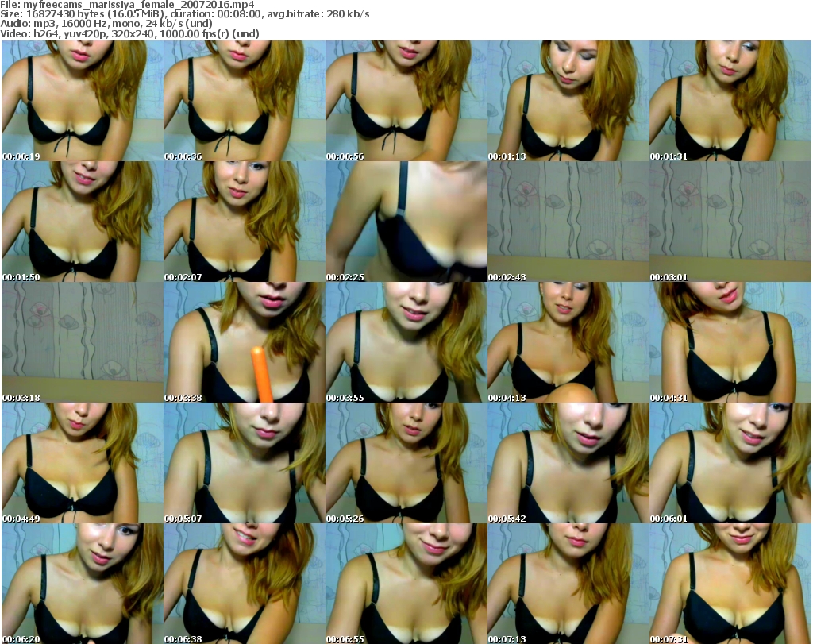Pick the frame marked 00:04:49

pos(83,463)
